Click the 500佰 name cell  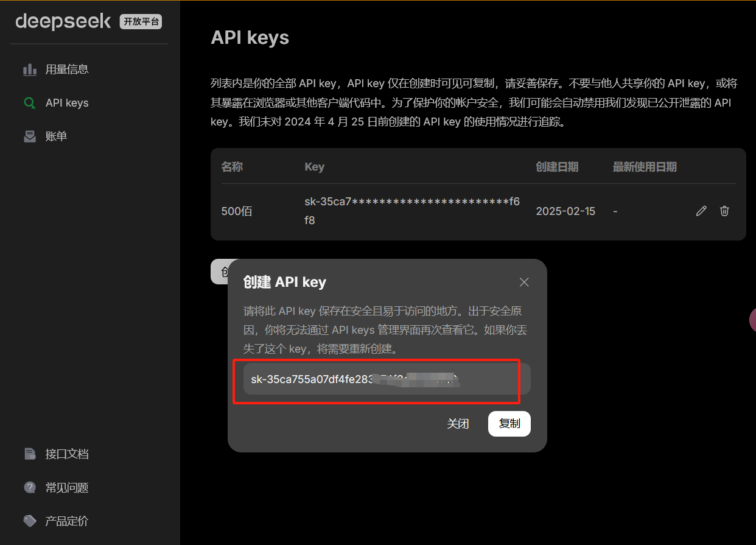[237, 211]
